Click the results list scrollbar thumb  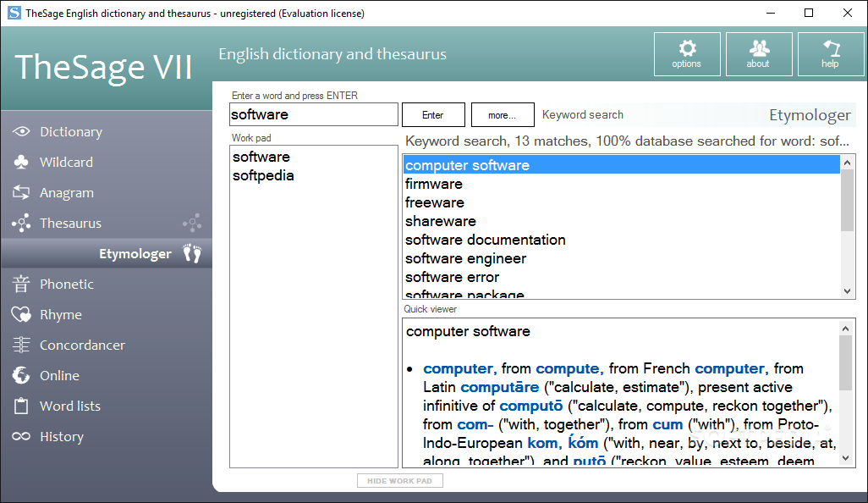pos(847,200)
